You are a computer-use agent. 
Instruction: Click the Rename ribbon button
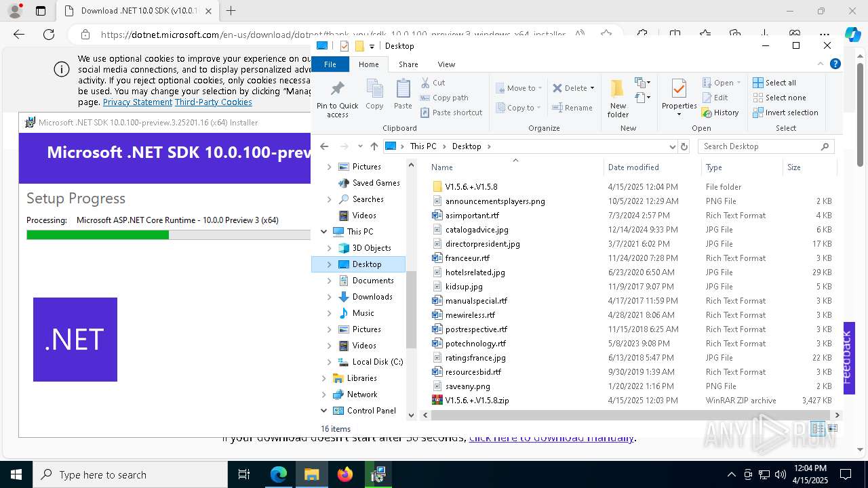pyautogui.click(x=572, y=108)
